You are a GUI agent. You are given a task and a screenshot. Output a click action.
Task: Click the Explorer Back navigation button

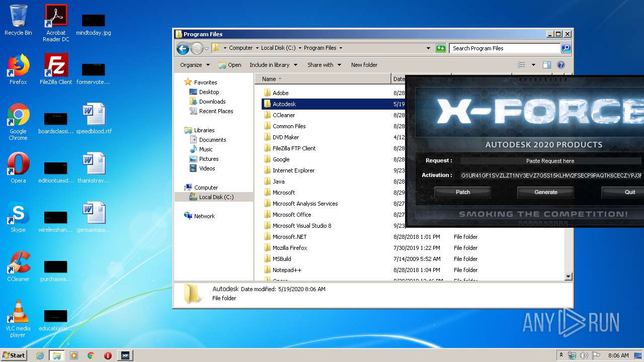click(183, 48)
